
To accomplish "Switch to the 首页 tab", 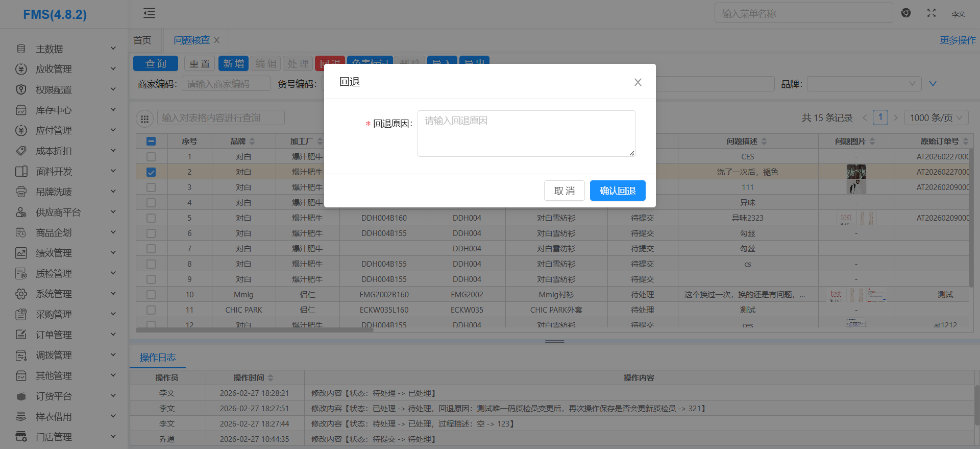I will coord(142,40).
